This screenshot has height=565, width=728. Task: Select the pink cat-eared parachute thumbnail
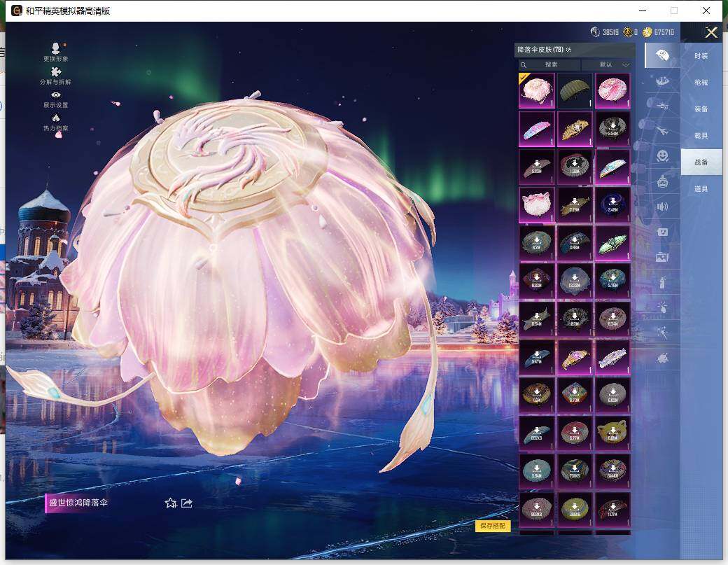[537, 204]
